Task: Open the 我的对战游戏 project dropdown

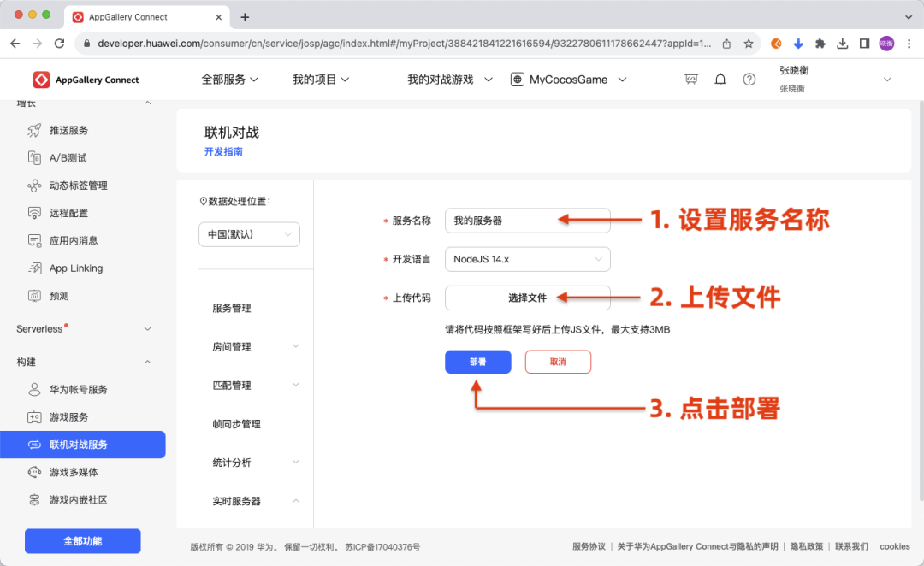Action: click(x=450, y=80)
